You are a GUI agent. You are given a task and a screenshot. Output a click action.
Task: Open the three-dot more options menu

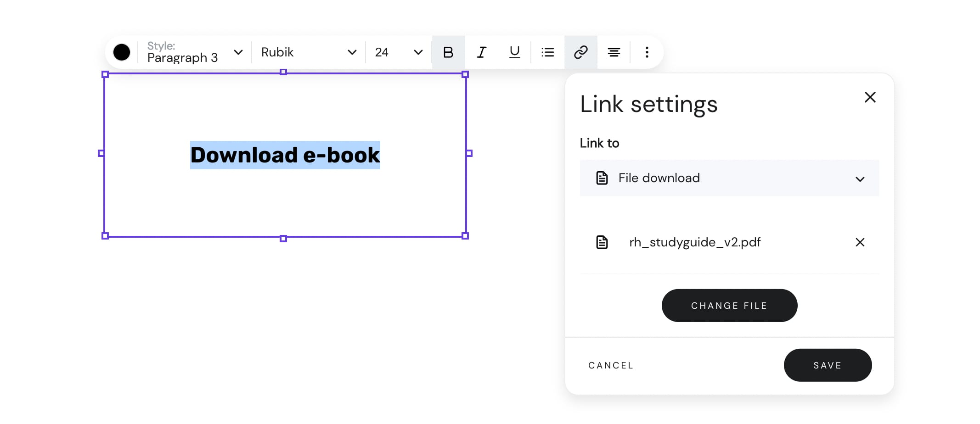(647, 52)
